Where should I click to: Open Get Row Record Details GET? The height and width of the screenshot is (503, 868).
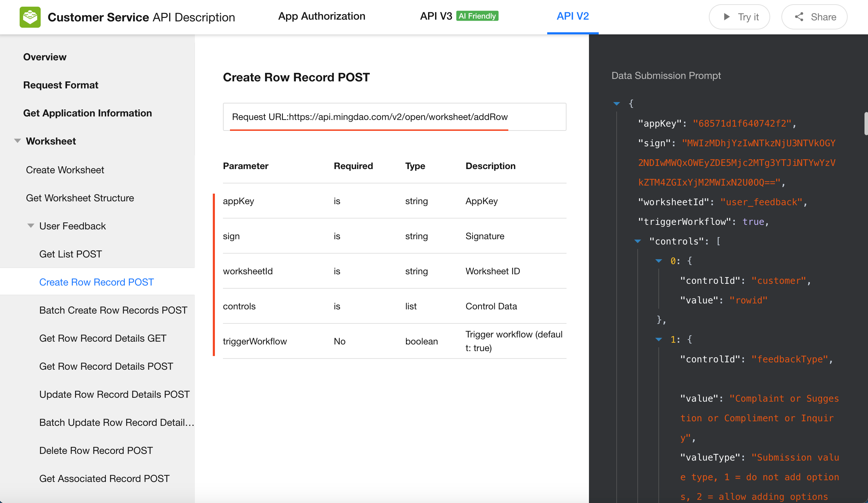point(103,338)
